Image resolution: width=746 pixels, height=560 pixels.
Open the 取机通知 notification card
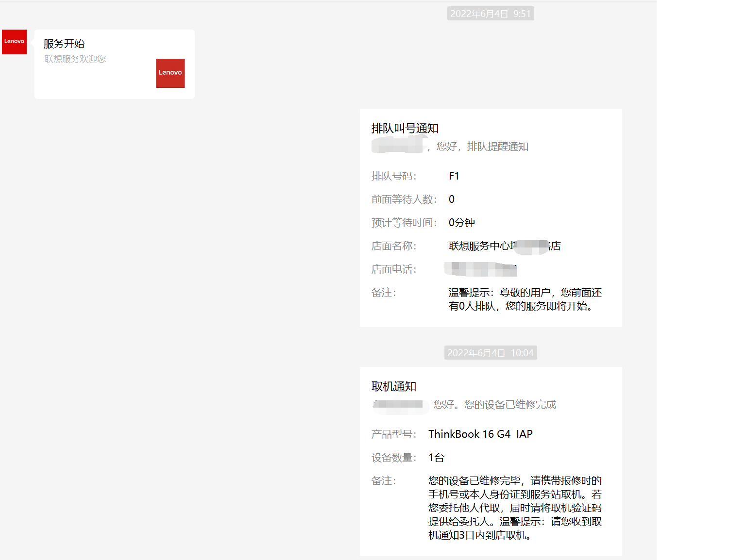[491, 461]
